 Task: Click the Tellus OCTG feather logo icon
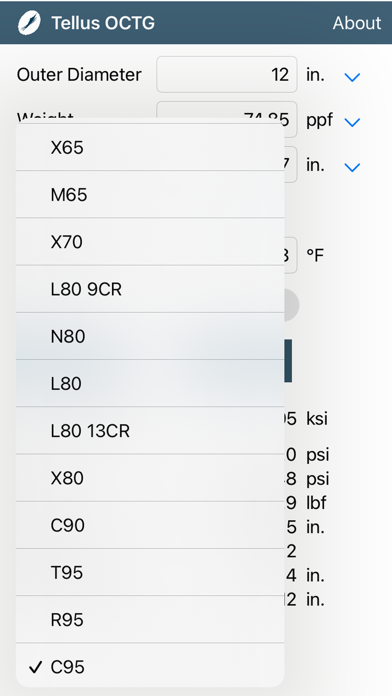[x=29, y=23]
